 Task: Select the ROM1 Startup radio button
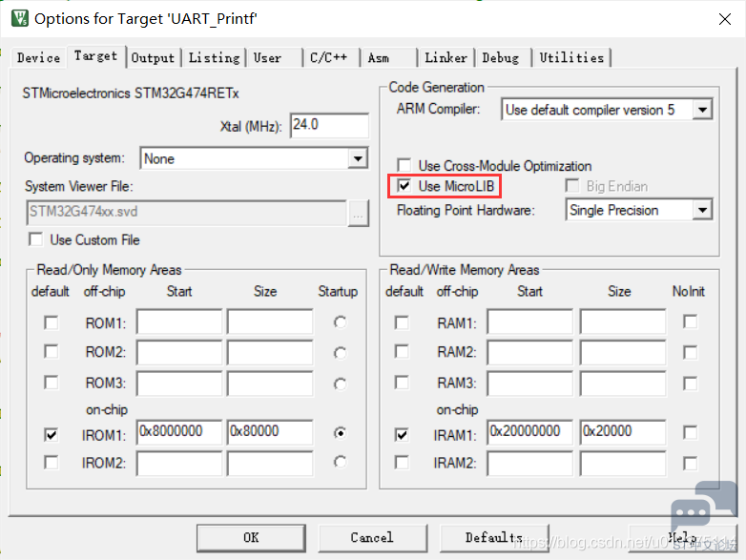340,322
